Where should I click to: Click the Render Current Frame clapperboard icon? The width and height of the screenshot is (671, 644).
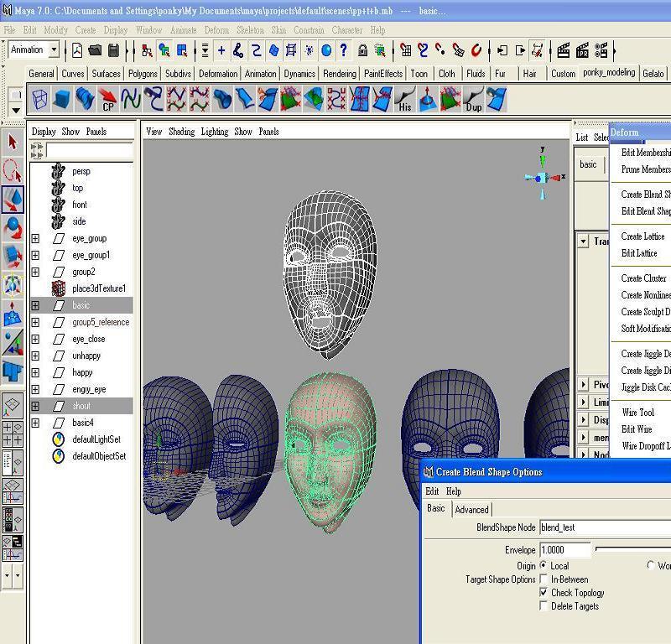(x=563, y=50)
